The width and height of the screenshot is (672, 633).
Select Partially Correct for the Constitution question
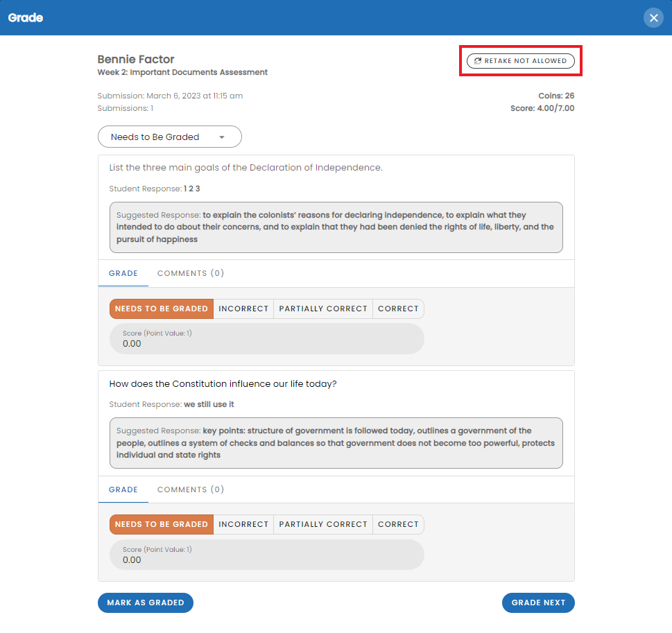(x=323, y=524)
